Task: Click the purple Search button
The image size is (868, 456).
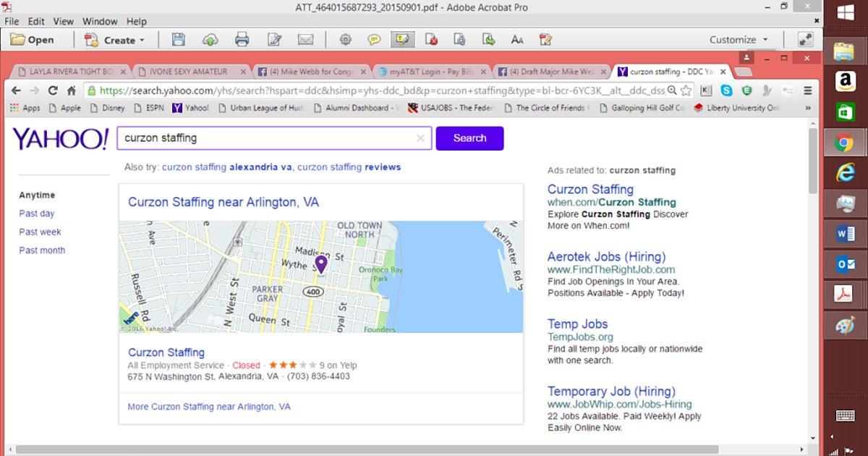Action: pos(469,138)
